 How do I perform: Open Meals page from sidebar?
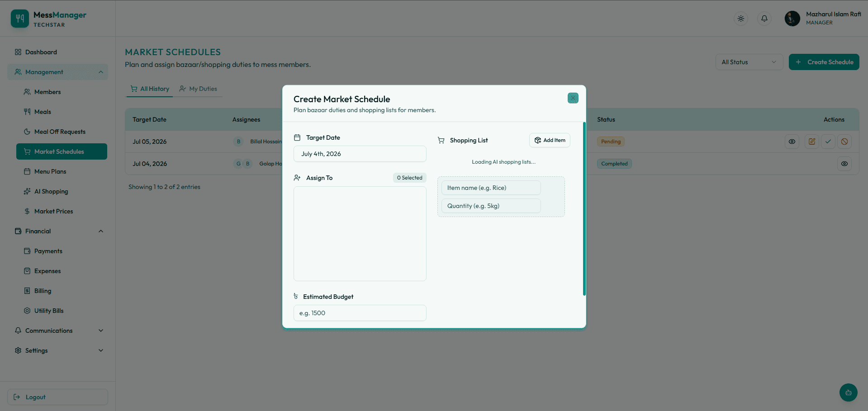point(62,112)
